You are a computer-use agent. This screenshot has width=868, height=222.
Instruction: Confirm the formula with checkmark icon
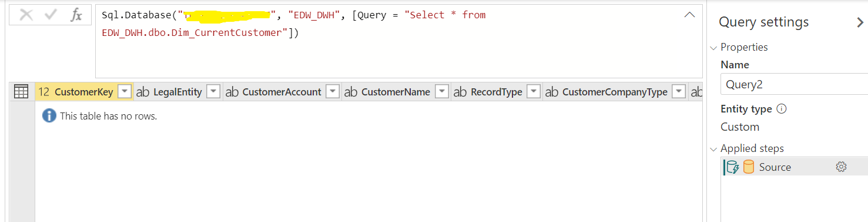[x=51, y=15]
